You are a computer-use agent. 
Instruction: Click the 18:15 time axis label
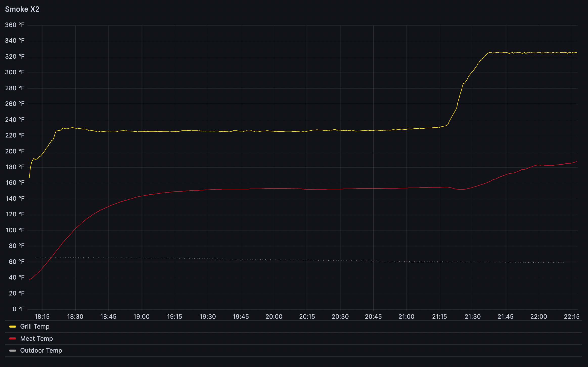pyautogui.click(x=42, y=316)
